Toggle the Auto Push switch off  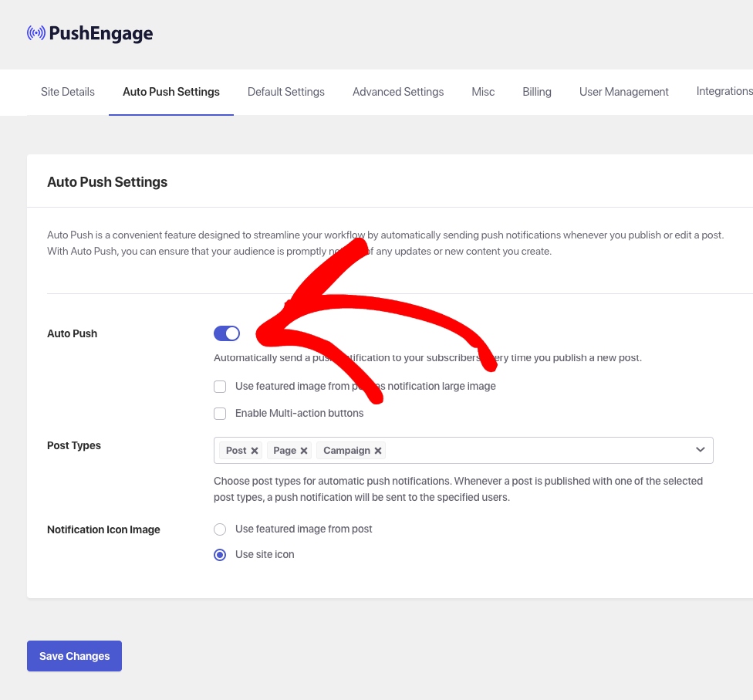click(x=227, y=333)
